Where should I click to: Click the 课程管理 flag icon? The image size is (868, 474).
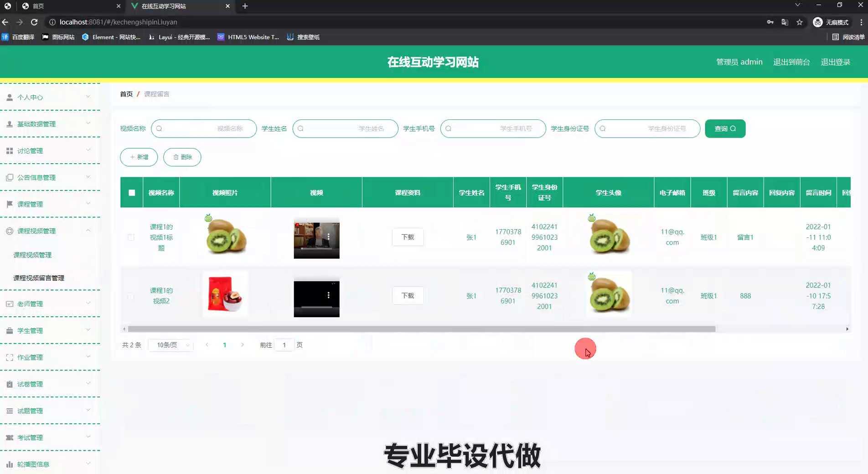pos(10,204)
